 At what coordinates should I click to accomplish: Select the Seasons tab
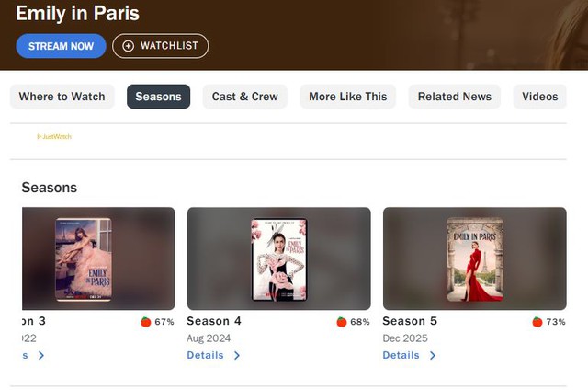tap(159, 97)
